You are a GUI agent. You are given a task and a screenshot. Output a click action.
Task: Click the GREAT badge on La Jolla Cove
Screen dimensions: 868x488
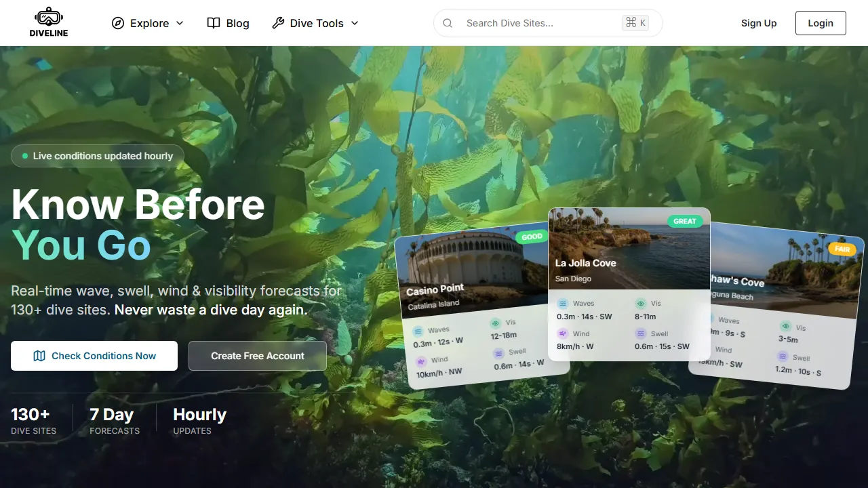[x=685, y=221]
